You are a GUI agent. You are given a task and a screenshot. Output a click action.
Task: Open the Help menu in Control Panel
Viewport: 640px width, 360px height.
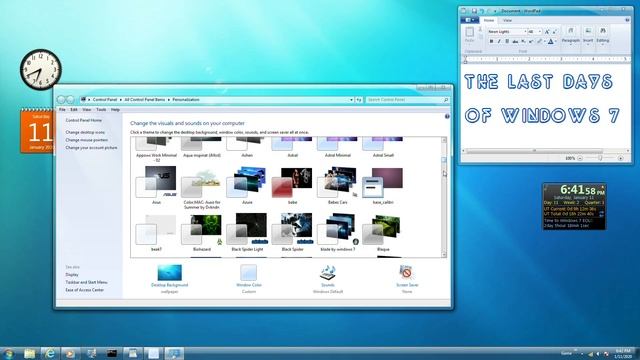[116, 109]
